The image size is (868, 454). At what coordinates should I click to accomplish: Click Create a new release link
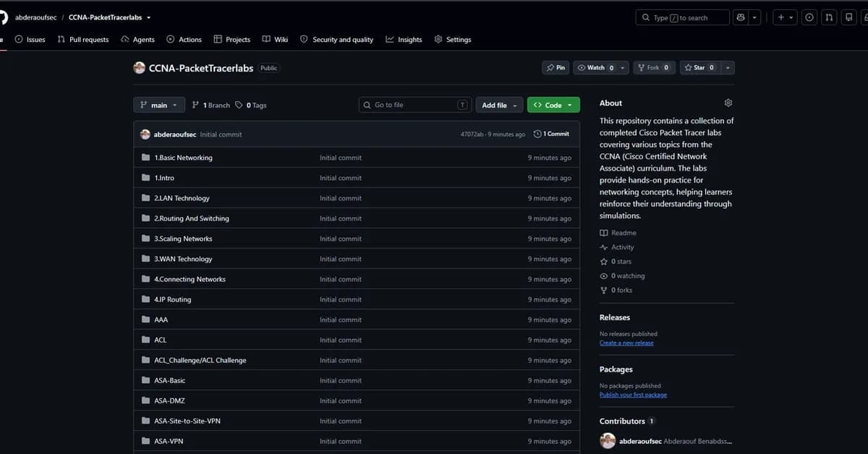coord(626,343)
